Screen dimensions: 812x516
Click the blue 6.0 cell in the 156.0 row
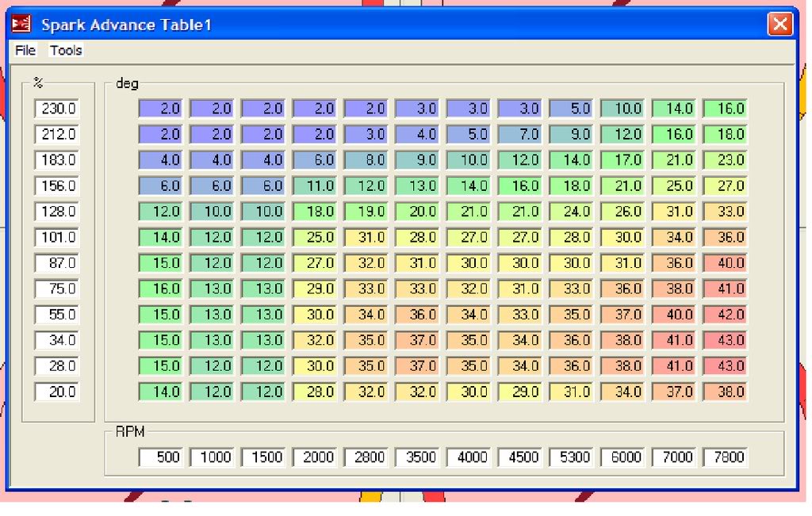(159, 185)
